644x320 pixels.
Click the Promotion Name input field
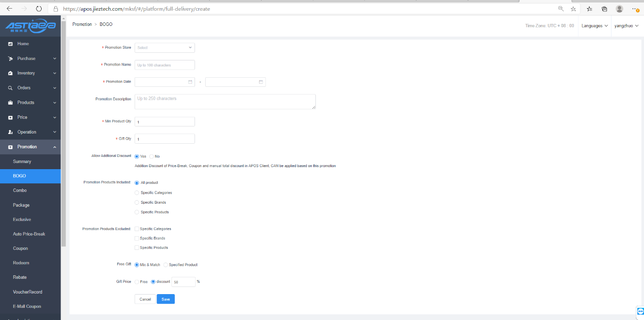pos(165,65)
